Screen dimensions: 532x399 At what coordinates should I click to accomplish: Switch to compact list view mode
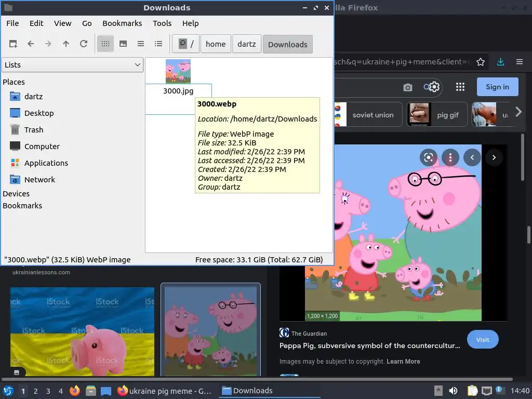[141, 44]
